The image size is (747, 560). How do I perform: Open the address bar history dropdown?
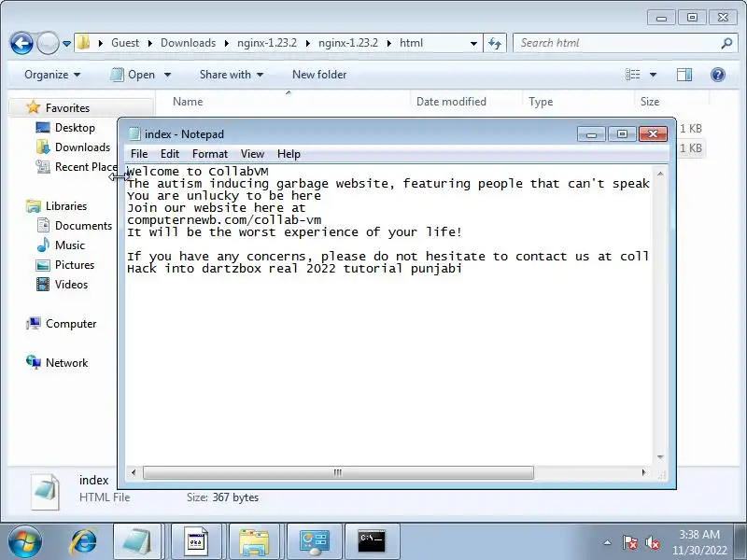(x=473, y=43)
